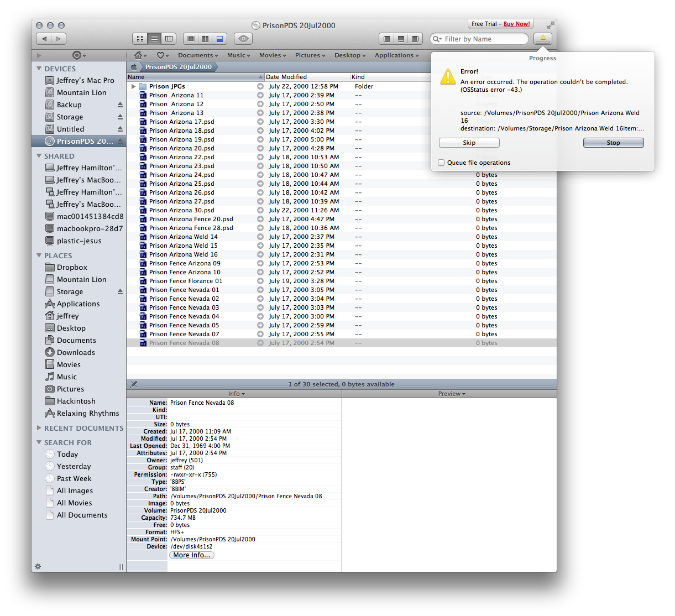Open the favorites heart dropdown
The width and height of the screenshot is (675, 616).
(163, 55)
